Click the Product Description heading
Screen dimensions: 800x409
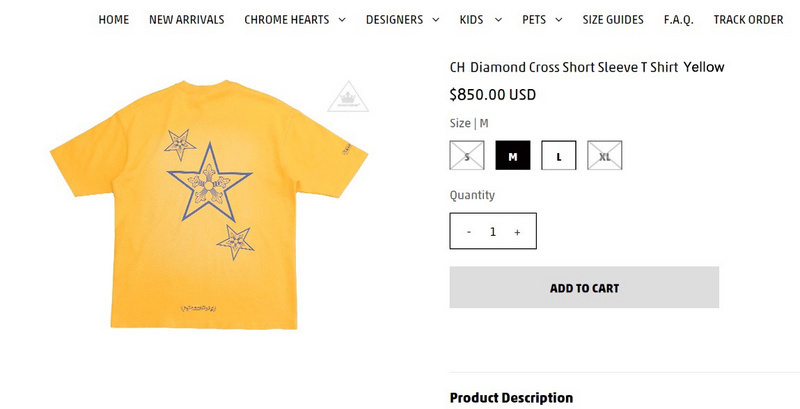pyautogui.click(x=511, y=398)
